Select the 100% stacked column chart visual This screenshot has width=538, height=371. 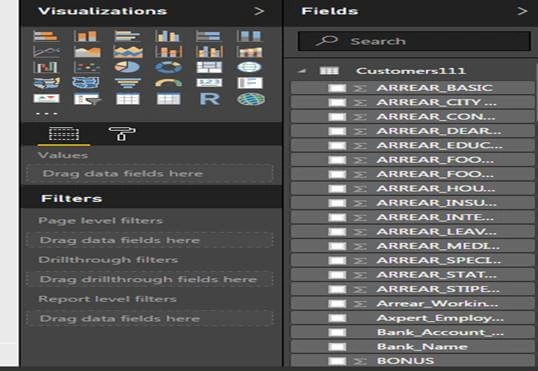pos(250,36)
